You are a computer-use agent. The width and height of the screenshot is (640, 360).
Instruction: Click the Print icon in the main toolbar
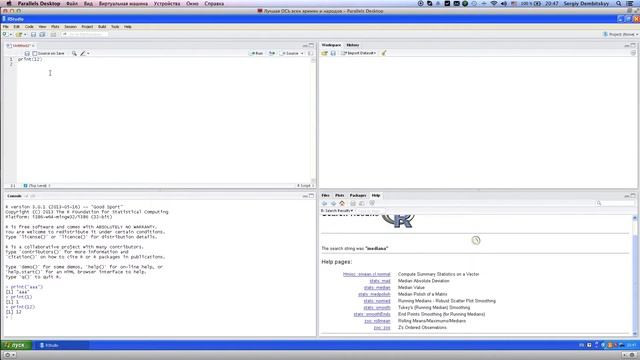tap(53, 35)
